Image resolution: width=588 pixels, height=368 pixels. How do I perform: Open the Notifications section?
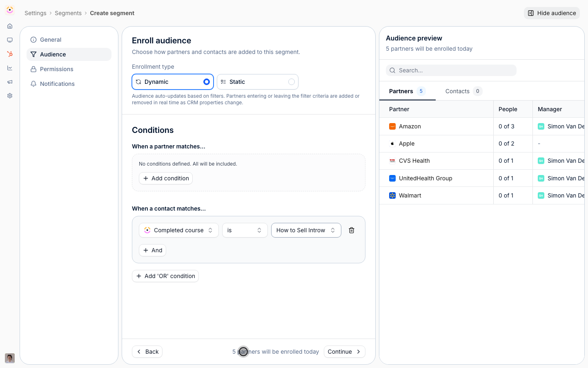(x=69, y=84)
